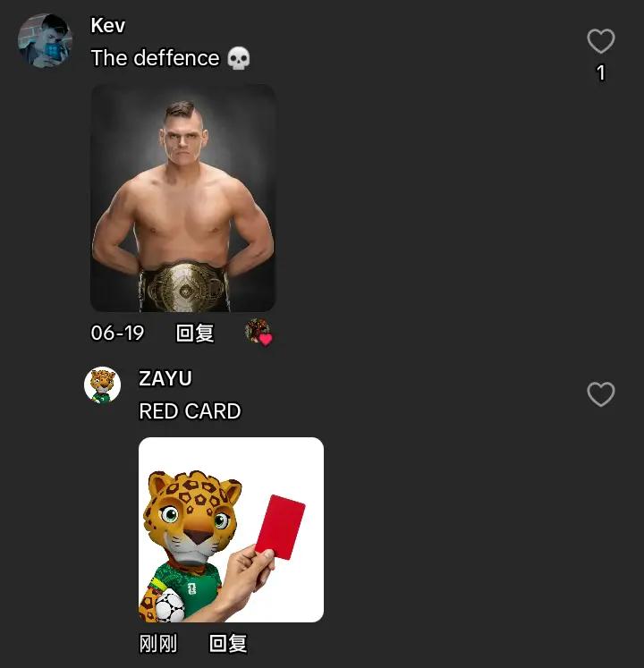Click the red card held in the sticker
This screenshot has width=644, height=668.
coord(280,527)
